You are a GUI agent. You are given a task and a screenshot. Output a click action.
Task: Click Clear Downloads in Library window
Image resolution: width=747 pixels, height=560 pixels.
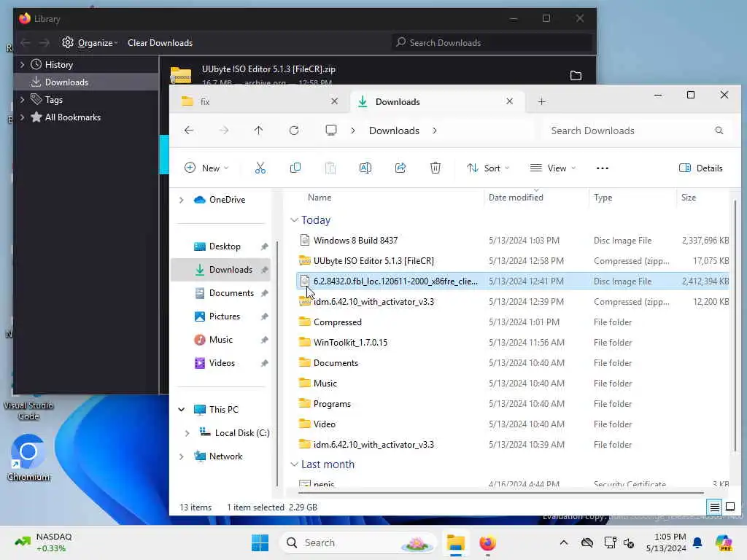point(160,43)
